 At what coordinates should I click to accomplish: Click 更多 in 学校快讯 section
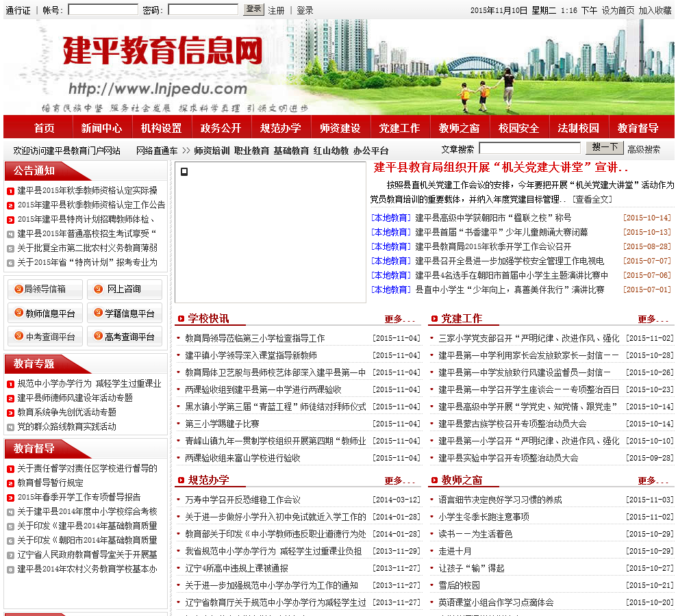tap(399, 319)
